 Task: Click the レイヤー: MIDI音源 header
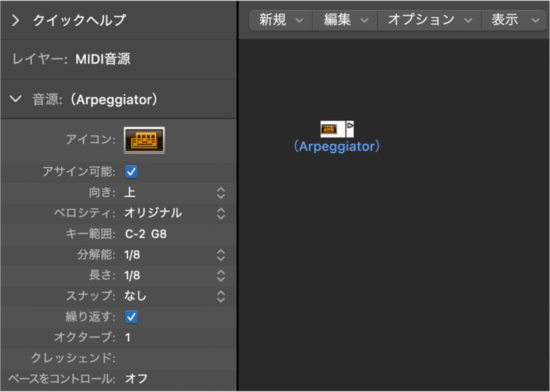(x=72, y=59)
